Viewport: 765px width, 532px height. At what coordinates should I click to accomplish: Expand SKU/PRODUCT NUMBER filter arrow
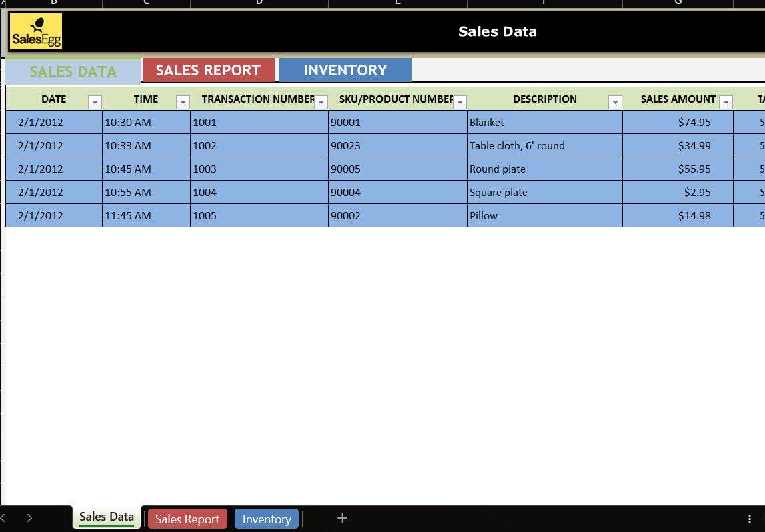point(460,102)
